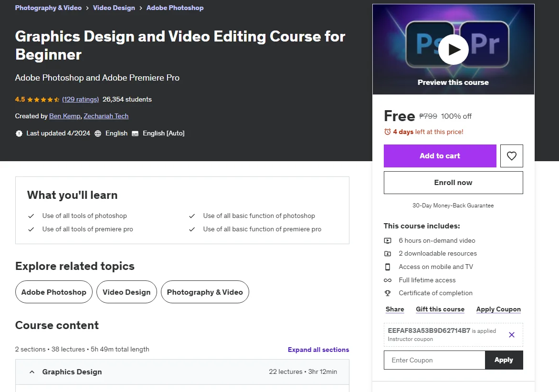
Task: Click the lifetime access infinity icon
Action: pos(388,280)
